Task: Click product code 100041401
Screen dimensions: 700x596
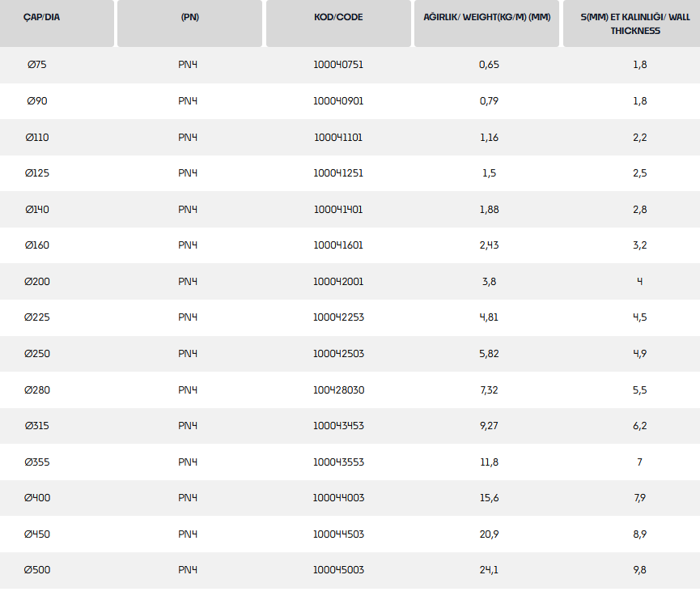Action: click(338, 210)
